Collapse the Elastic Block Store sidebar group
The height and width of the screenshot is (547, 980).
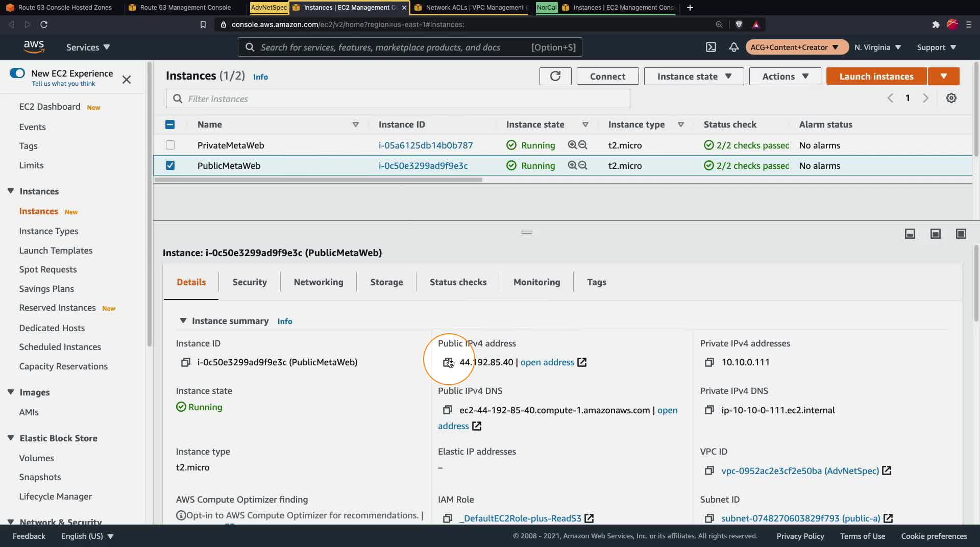tap(11, 438)
